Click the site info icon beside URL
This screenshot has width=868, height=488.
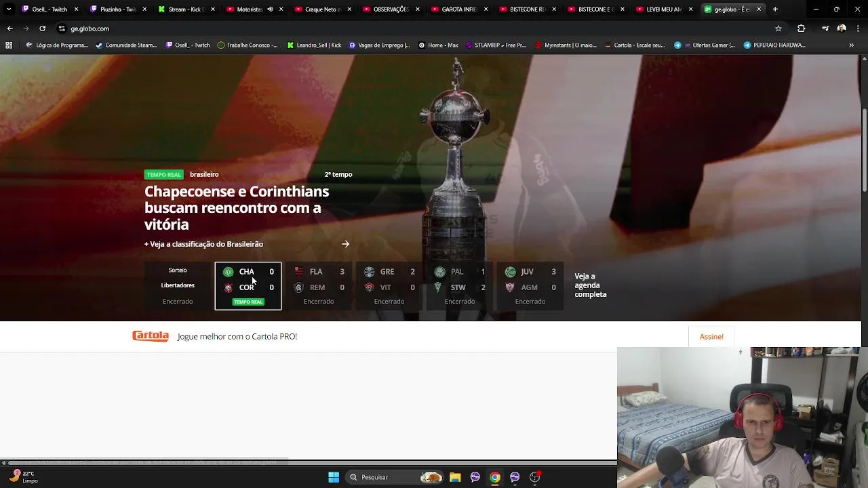click(x=62, y=28)
